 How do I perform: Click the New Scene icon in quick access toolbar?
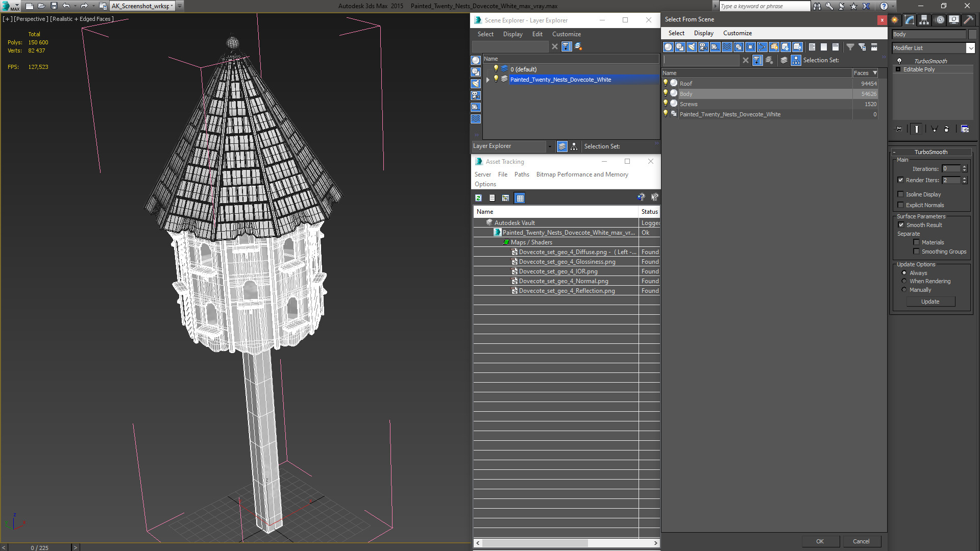click(29, 6)
